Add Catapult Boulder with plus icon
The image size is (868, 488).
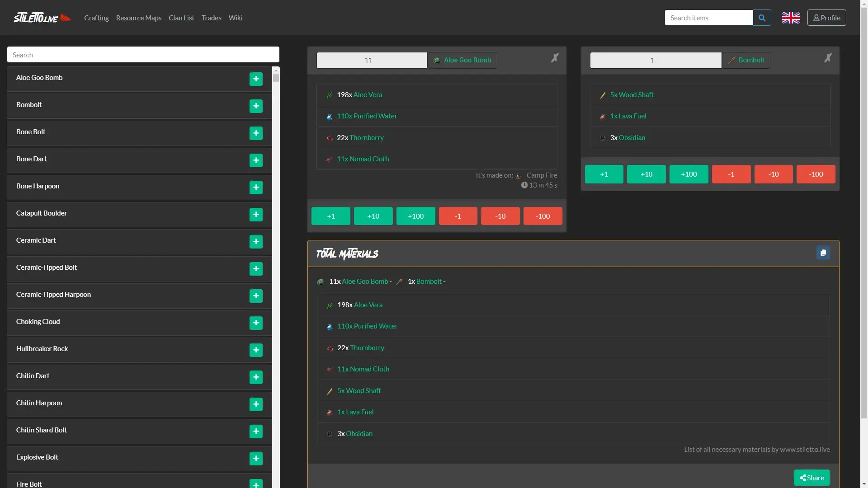[256, 214]
